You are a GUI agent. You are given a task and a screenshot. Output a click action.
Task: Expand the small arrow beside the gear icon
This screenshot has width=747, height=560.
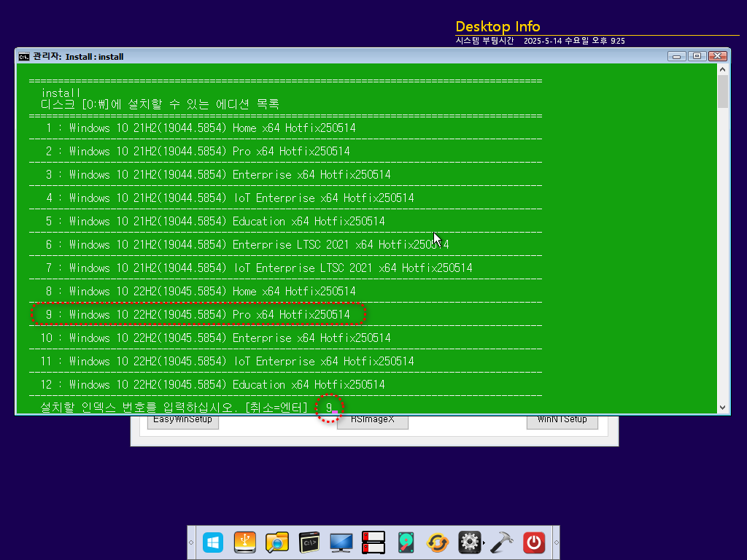coord(484,542)
